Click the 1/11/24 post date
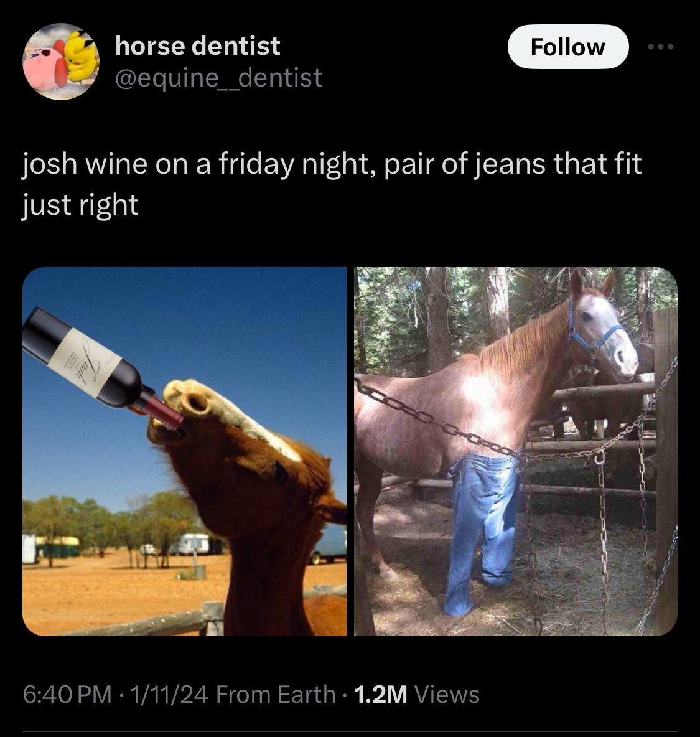 [169, 694]
